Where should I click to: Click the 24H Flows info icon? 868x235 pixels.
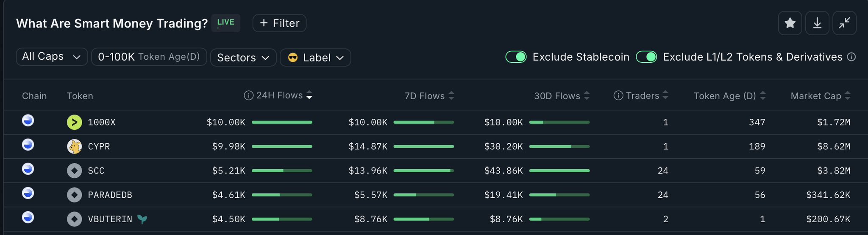(248, 95)
